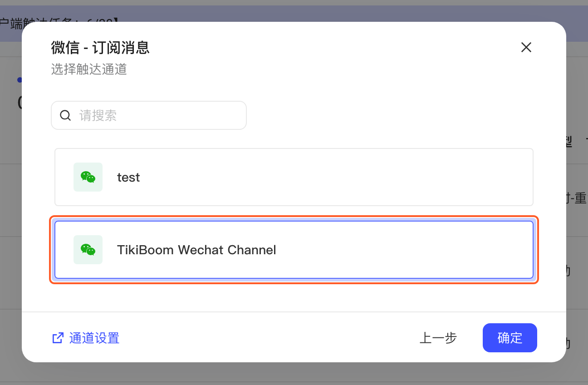
Task: Click the WeChat icon beside test
Action: coord(88,177)
